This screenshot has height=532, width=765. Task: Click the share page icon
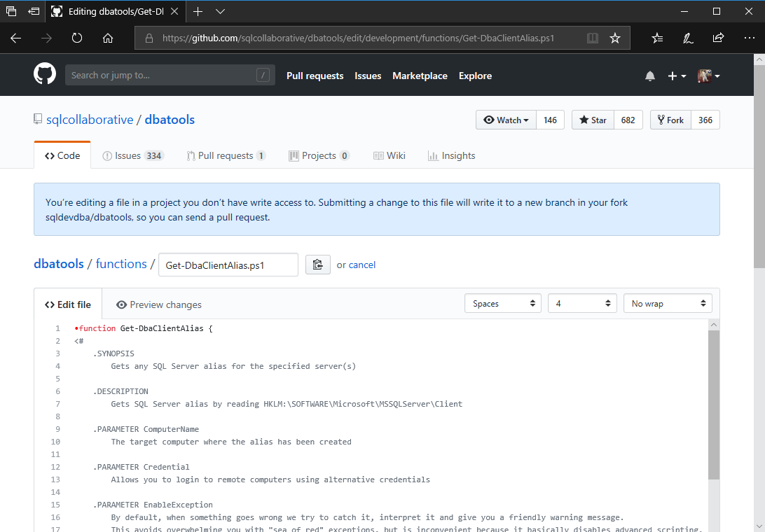718,38
